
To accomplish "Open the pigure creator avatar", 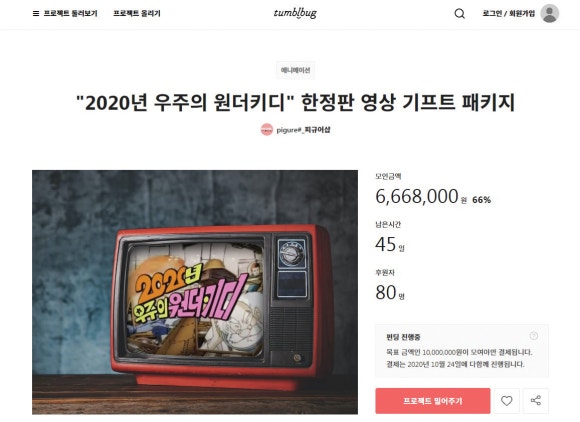I will coord(267,130).
